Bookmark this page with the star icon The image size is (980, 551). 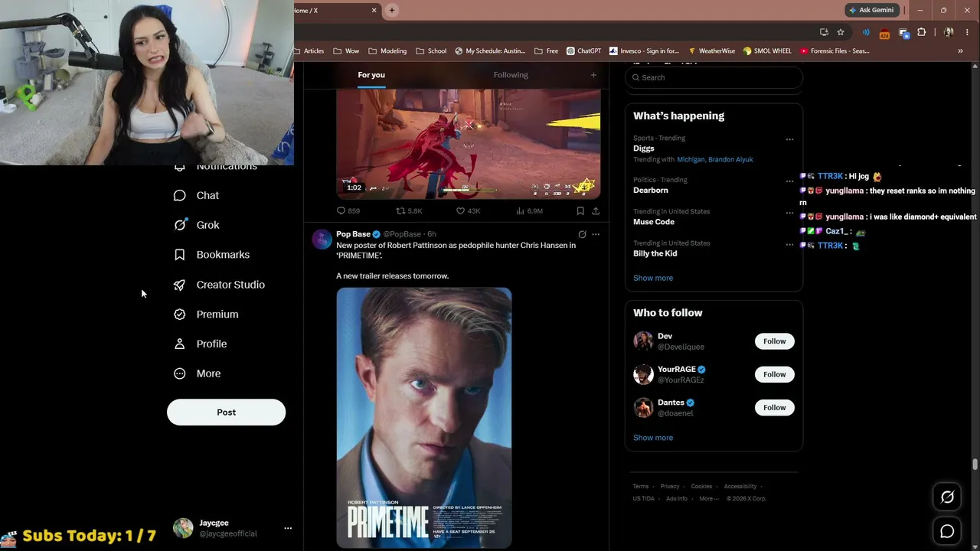(x=841, y=32)
